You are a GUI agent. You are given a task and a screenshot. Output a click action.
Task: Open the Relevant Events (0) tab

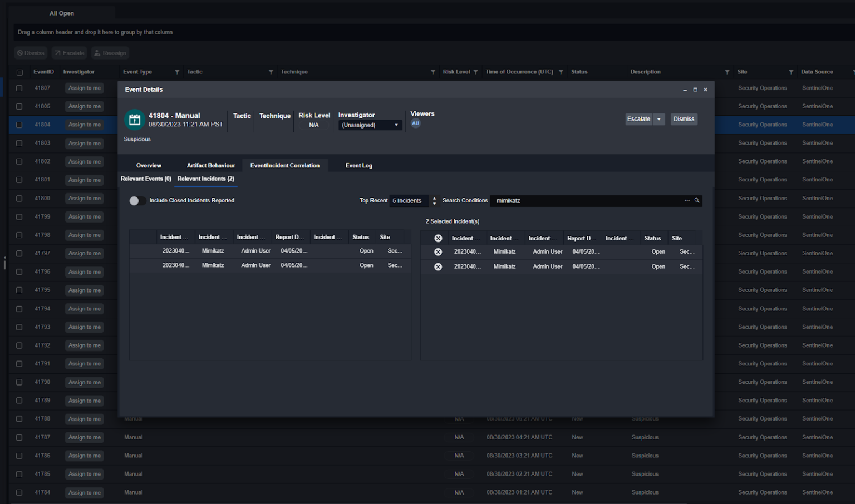coord(146,179)
